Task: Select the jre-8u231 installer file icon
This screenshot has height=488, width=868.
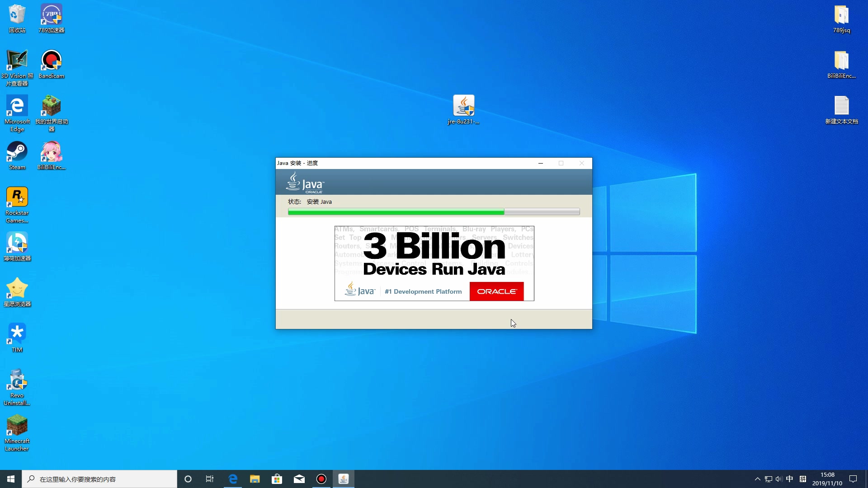Action: coord(463,110)
